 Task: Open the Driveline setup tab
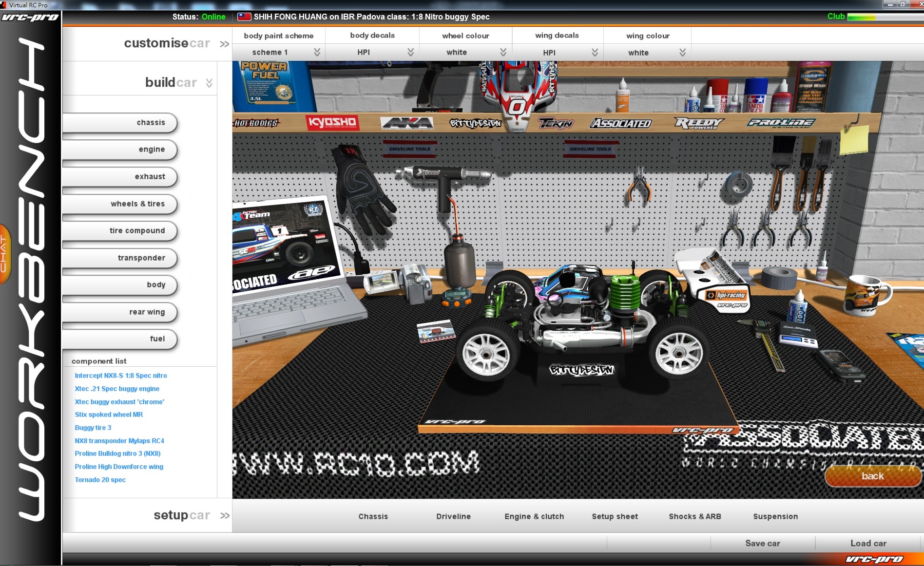[453, 516]
